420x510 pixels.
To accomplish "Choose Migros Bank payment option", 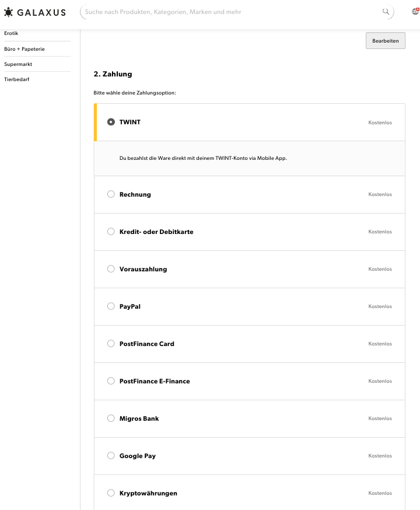I will click(111, 418).
